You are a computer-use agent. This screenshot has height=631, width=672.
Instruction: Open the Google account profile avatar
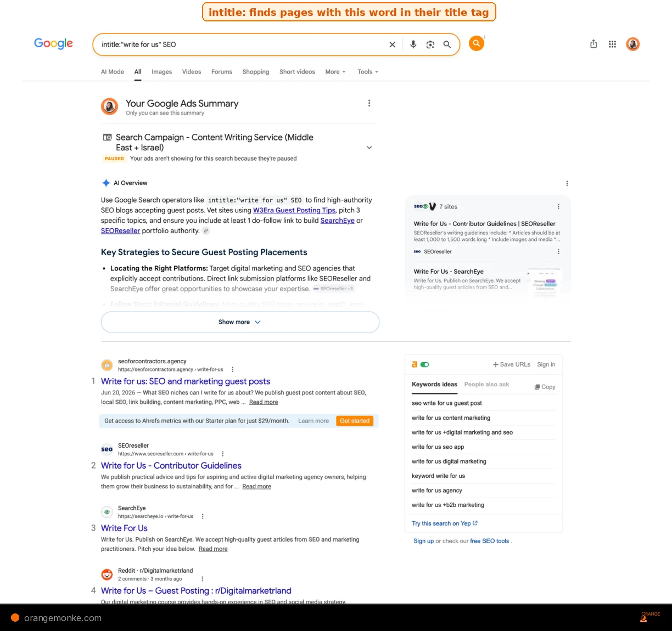[632, 44]
